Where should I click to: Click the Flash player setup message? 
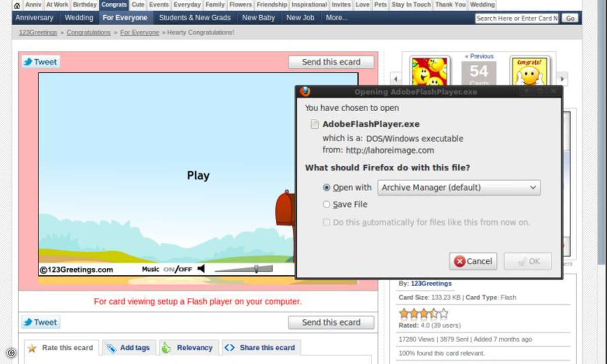pyautogui.click(x=198, y=301)
